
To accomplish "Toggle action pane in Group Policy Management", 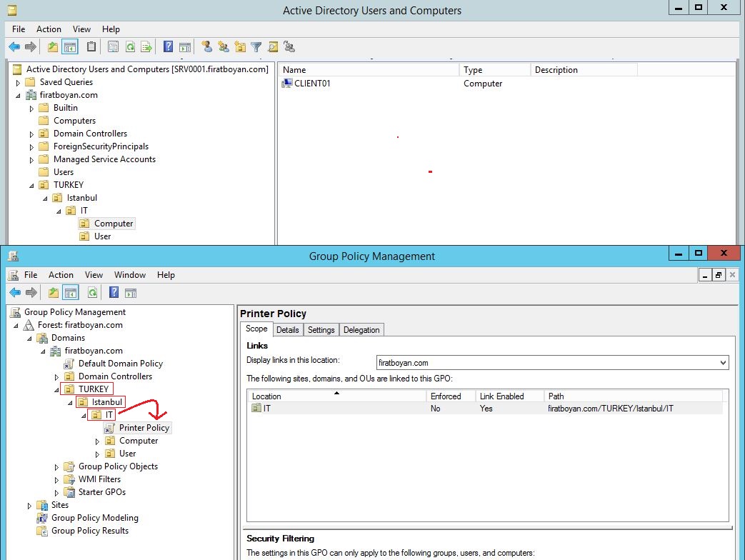I will point(131,293).
